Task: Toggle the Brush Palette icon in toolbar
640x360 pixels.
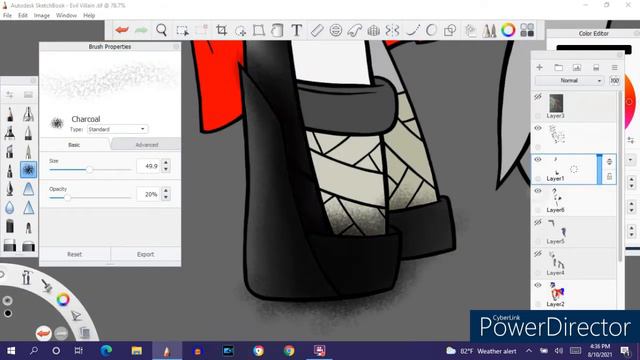Action: coord(489,30)
